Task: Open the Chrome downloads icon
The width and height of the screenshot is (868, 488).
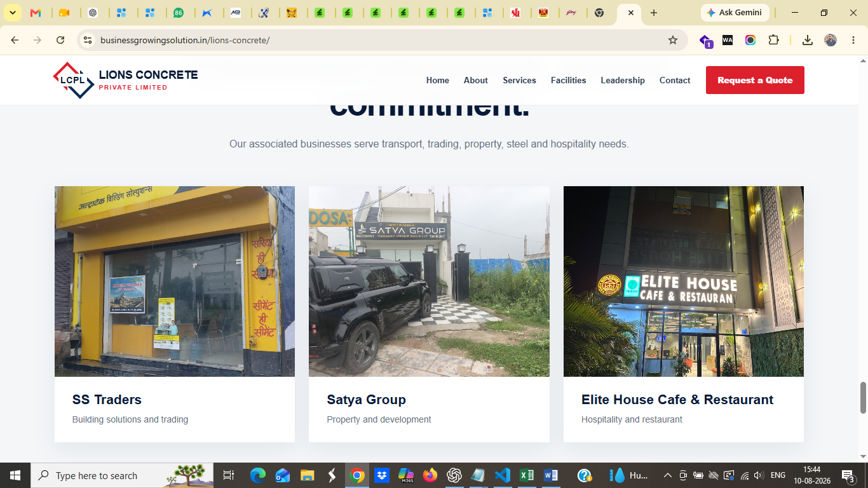Action: pos(808,40)
